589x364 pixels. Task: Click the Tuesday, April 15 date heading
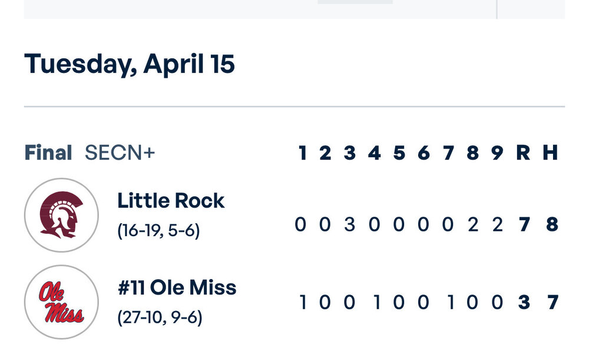coord(130,64)
